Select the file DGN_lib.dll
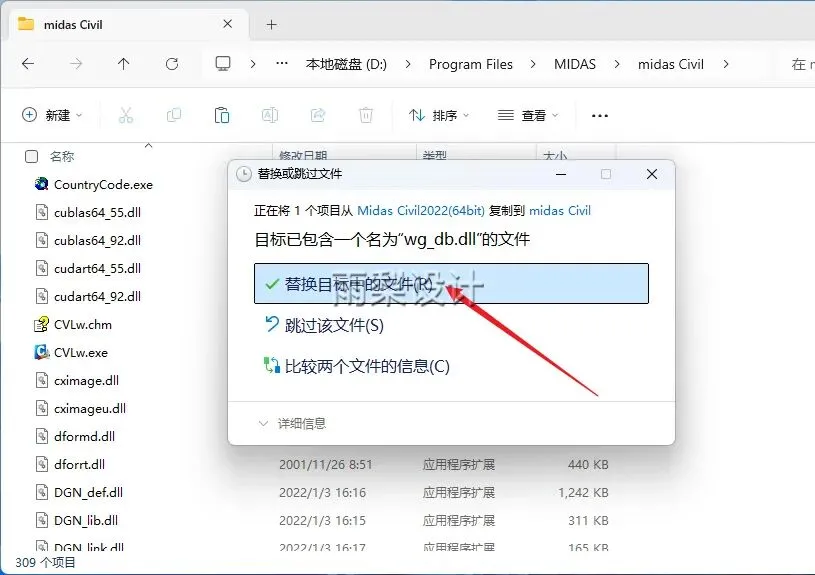 (x=86, y=520)
